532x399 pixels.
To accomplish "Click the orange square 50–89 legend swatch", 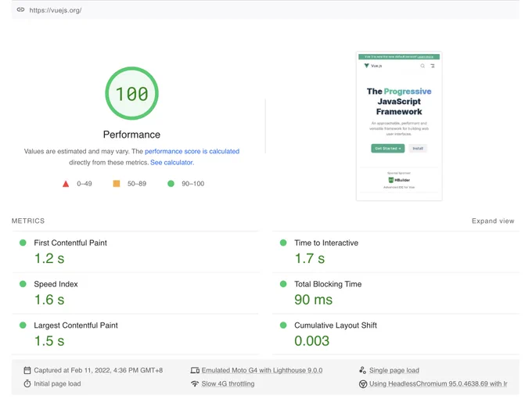I will click(117, 184).
